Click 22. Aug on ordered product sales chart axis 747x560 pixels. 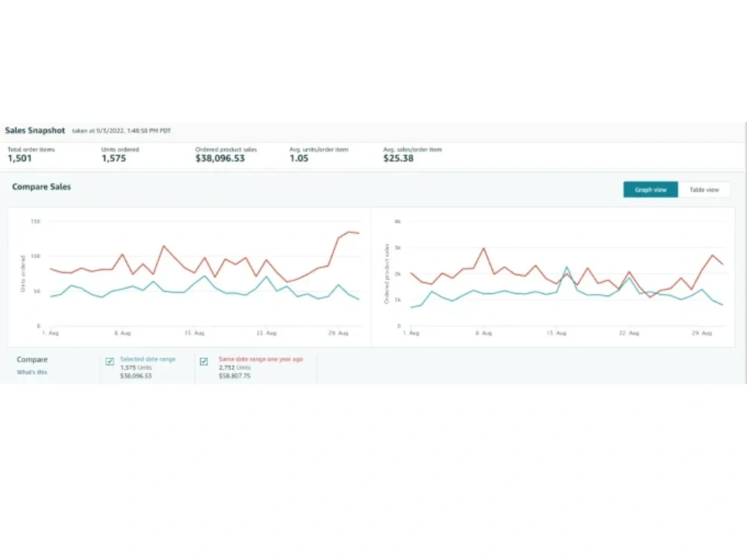tap(629, 333)
